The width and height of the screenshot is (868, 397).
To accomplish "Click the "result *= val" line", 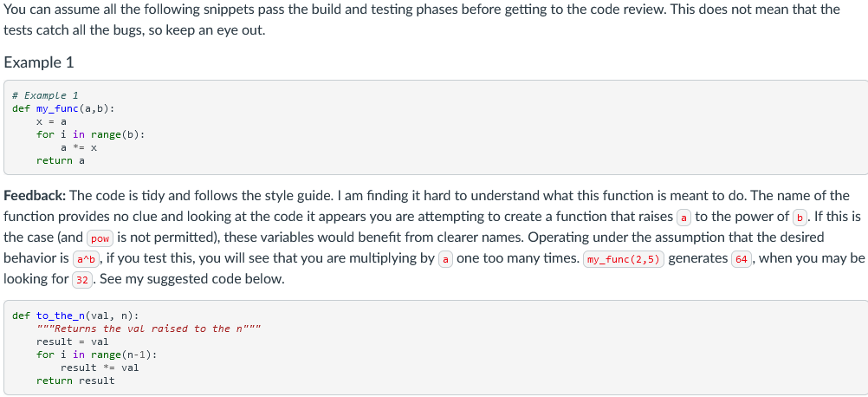I will 100,368.
